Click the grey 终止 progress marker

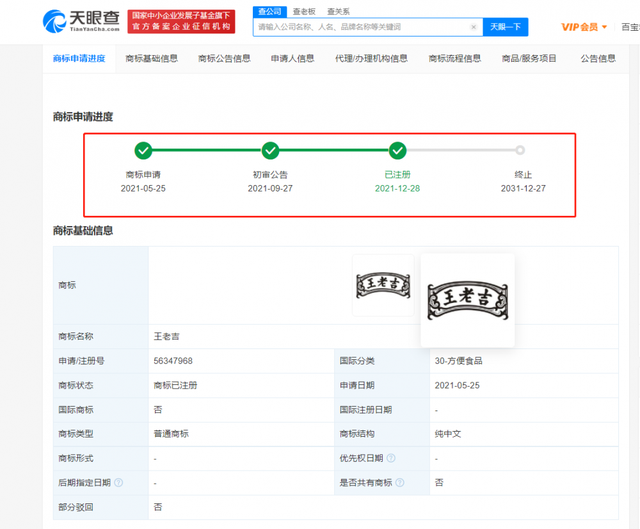pyautogui.click(x=520, y=150)
